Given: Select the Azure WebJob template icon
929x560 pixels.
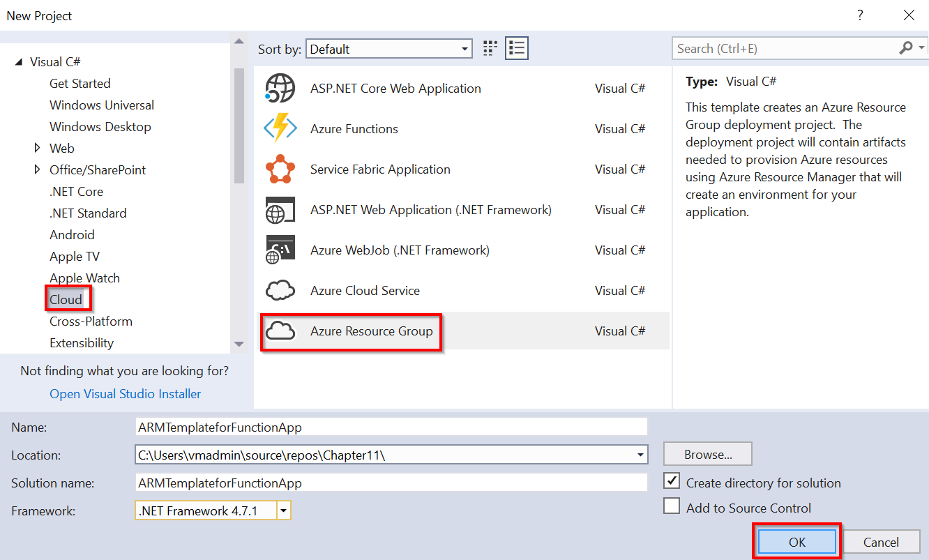Looking at the screenshot, I should click(280, 250).
